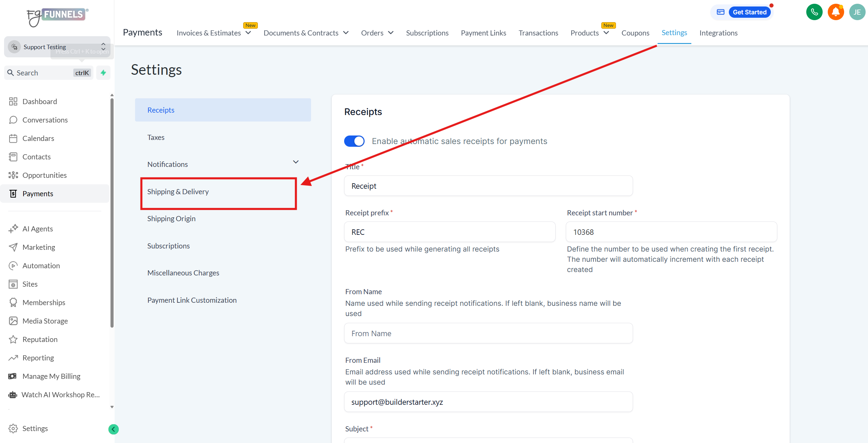Click the lightning bolt quick actions icon
868x443 pixels.
(103, 73)
